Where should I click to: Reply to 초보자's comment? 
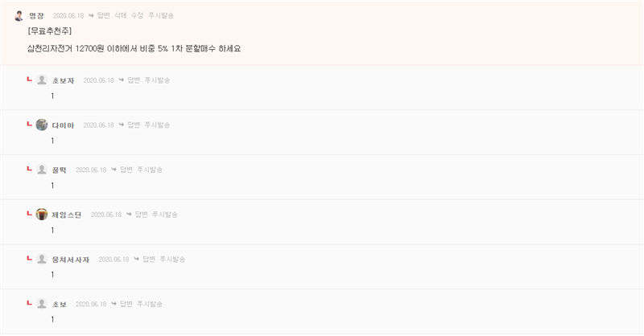tap(134, 80)
